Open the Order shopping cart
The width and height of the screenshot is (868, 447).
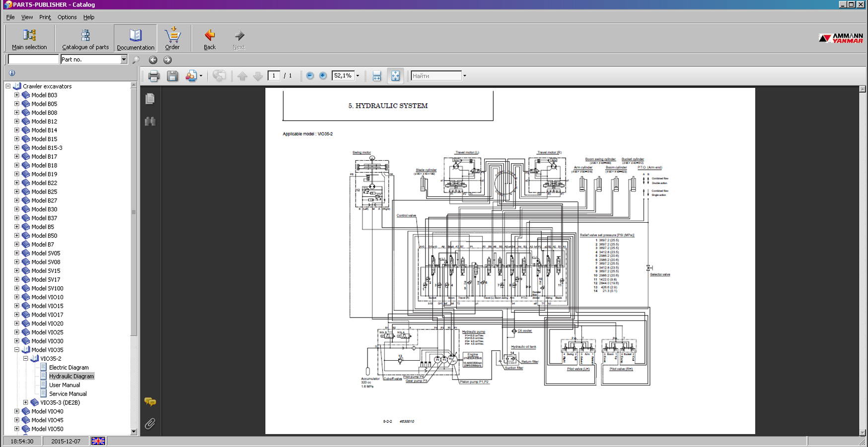tap(172, 39)
